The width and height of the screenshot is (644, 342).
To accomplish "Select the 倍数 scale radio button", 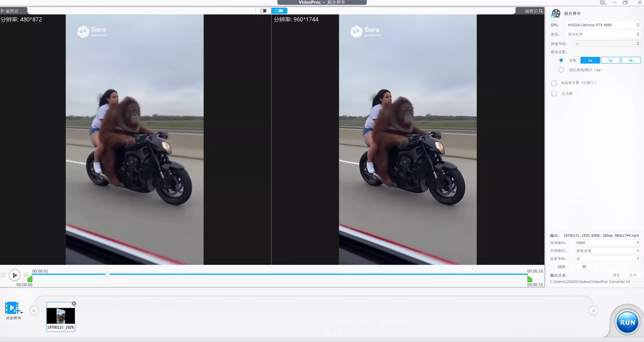I will coord(561,60).
